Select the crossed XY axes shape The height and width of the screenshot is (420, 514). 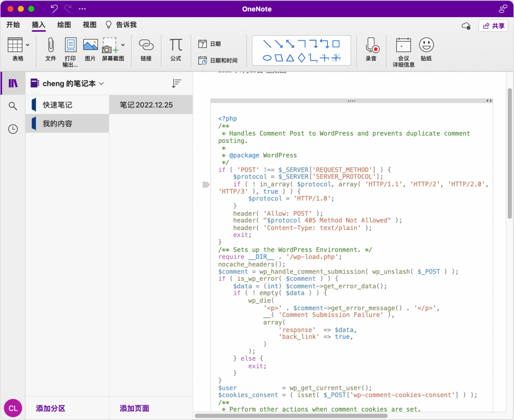(324, 58)
